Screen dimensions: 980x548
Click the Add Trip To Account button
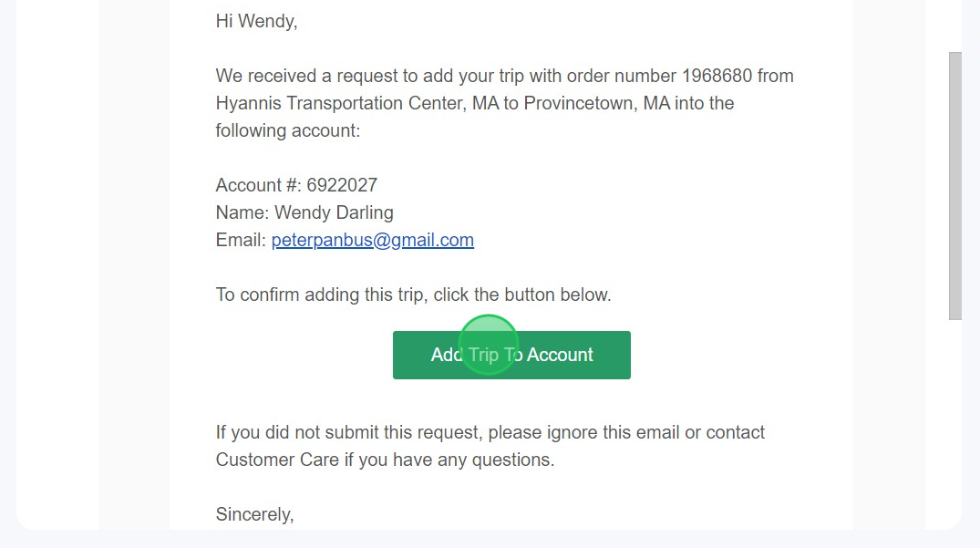pyautogui.click(x=511, y=355)
